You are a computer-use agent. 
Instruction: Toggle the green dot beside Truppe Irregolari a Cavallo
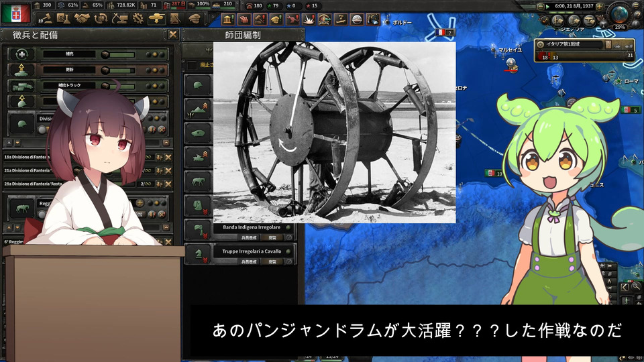tap(288, 251)
